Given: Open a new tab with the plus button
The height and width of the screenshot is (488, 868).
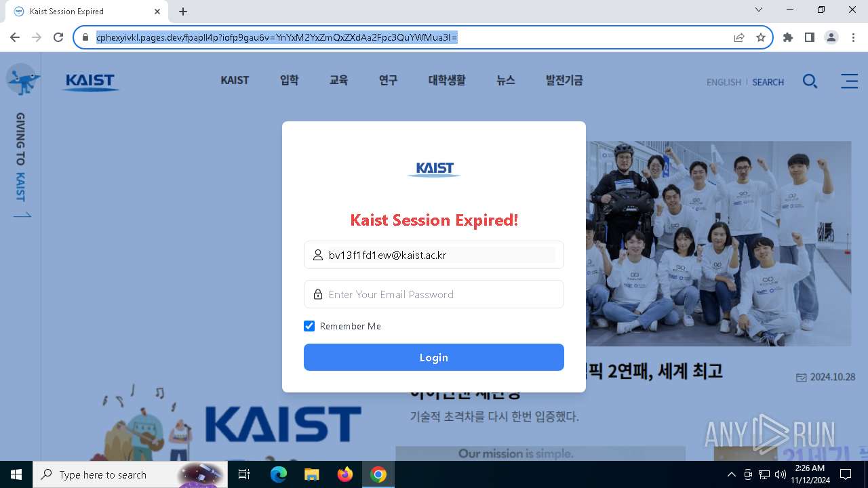Looking at the screenshot, I should point(183,12).
